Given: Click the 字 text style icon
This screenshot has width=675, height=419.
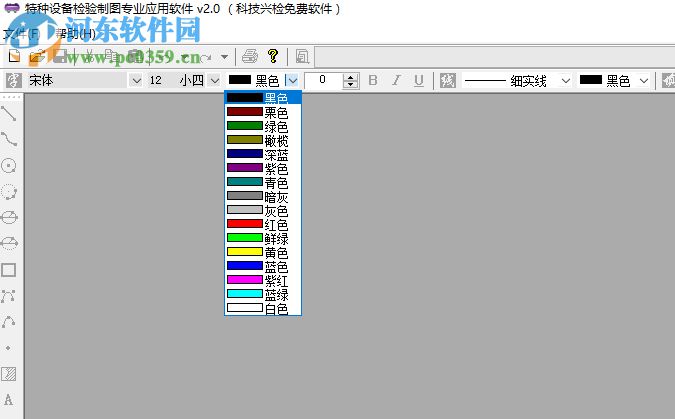Looking at the screenshot, I should click(x=13, y=80).
